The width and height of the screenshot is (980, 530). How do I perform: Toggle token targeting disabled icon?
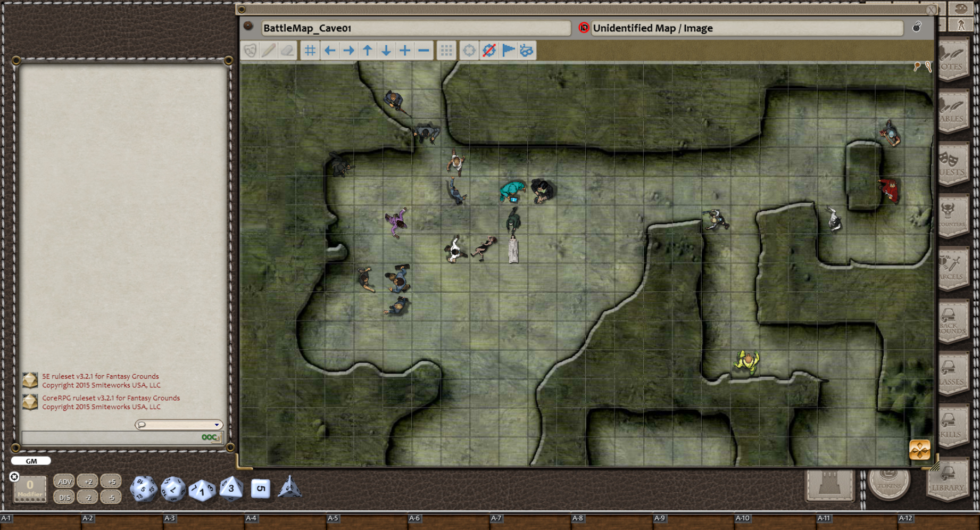point(489,51)
